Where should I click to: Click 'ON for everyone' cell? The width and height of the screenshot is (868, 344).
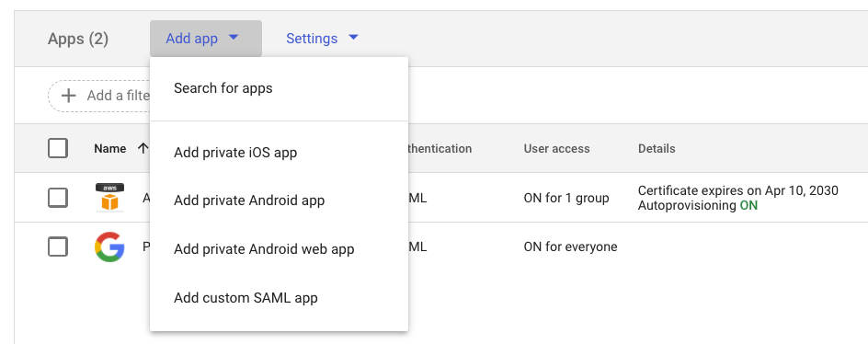pyautogui.click(x=570, y=247)
